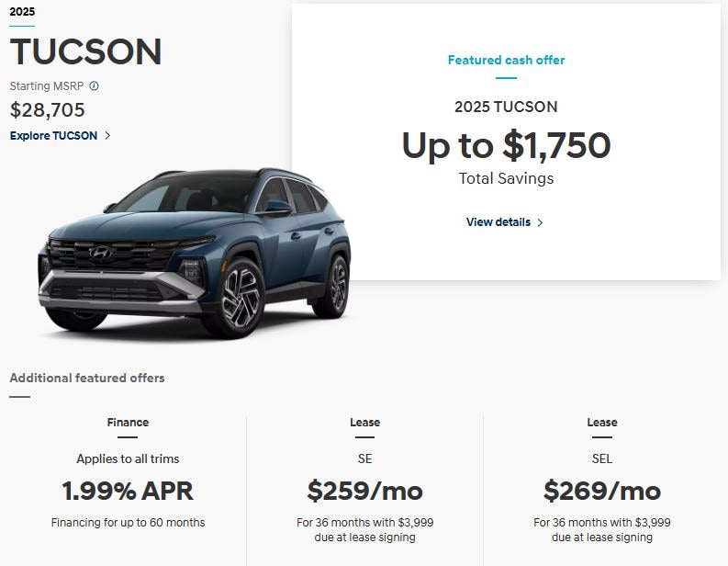Screen dimensions: 728x566
Task: Click the arrow beside View details
Action: tap(540, 222)
